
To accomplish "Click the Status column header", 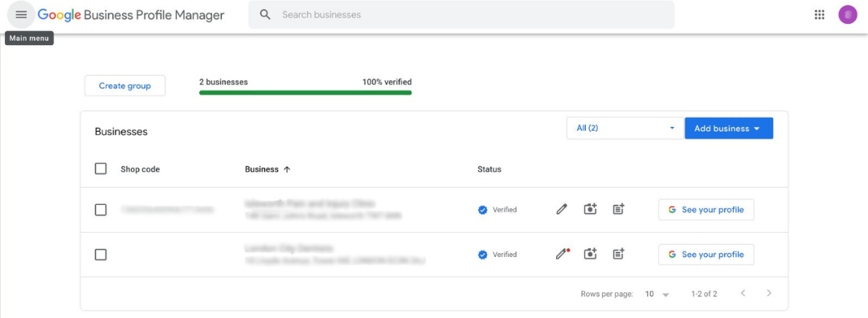I will tap(489, 169).
